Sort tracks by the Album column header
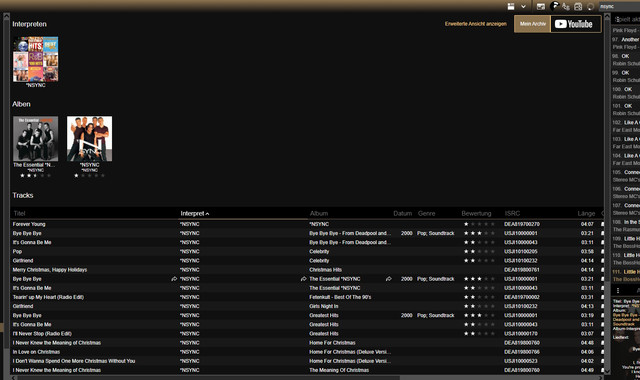This screenshot has height=380, width=640. pyautogui.click(x=319, y=213)
